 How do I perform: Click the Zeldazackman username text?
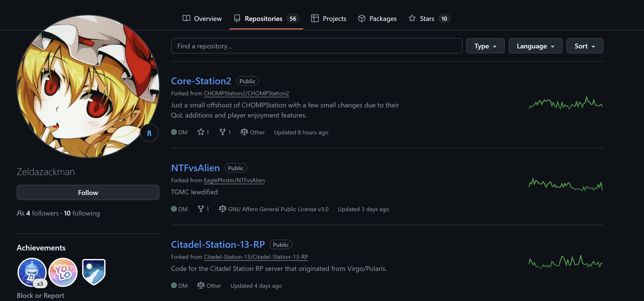pos(46,172)
